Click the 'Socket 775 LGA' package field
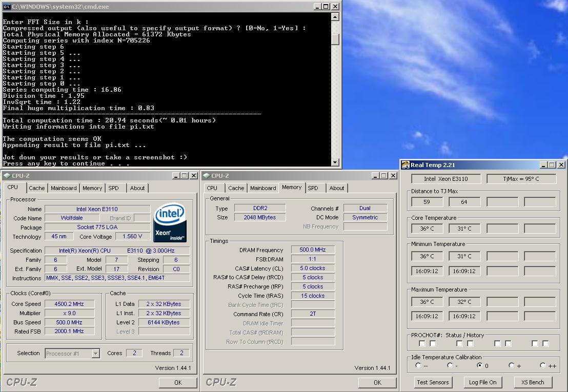 pos(97,227)
